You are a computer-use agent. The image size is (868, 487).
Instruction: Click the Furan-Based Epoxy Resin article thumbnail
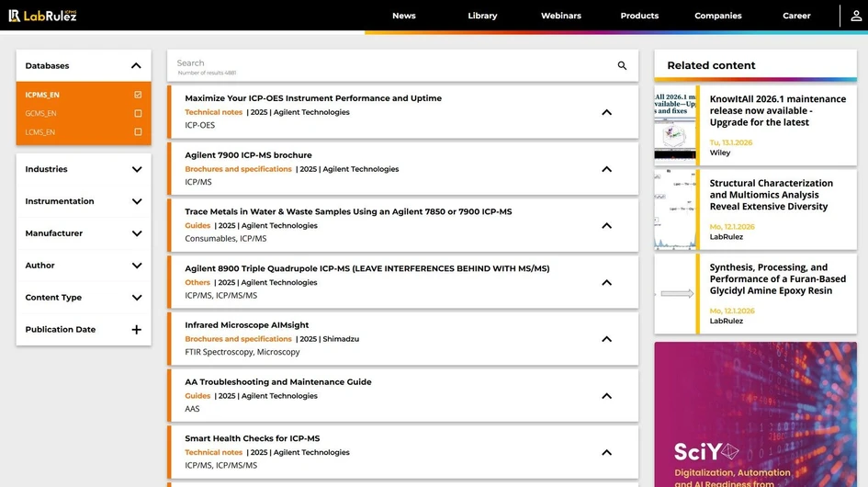click(x=675, y=294)
